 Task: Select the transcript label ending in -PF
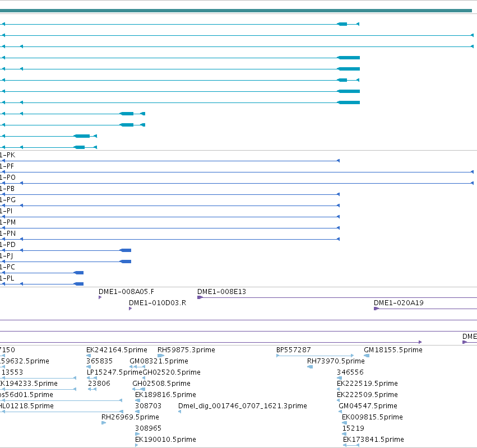[7, 166]
